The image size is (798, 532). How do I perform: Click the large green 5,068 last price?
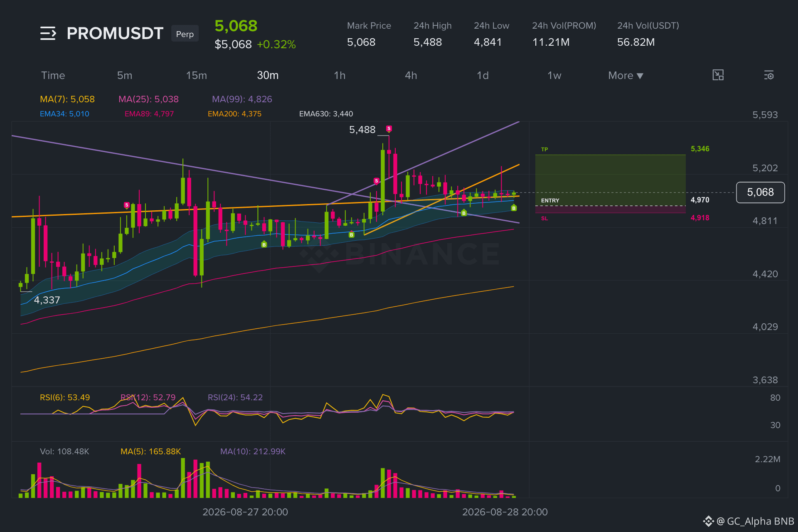click(x=236, y=26)
